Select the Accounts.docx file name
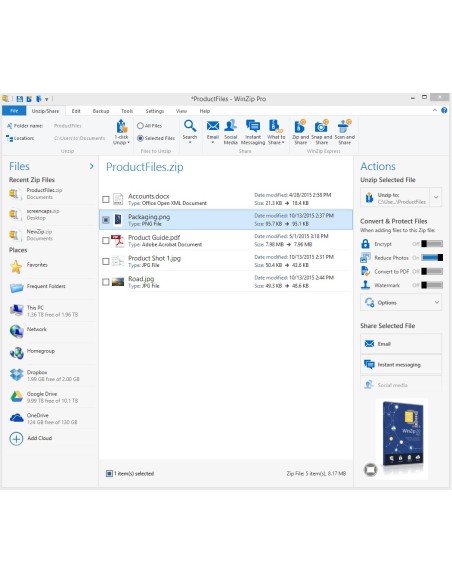This screenshot has width=452, height=584. point(149,196)
